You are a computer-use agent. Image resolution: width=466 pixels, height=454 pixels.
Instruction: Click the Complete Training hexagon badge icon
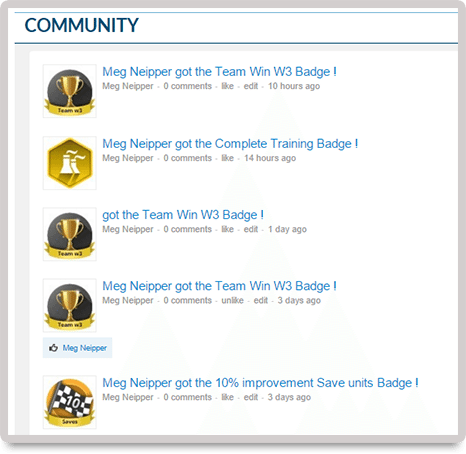70,163
